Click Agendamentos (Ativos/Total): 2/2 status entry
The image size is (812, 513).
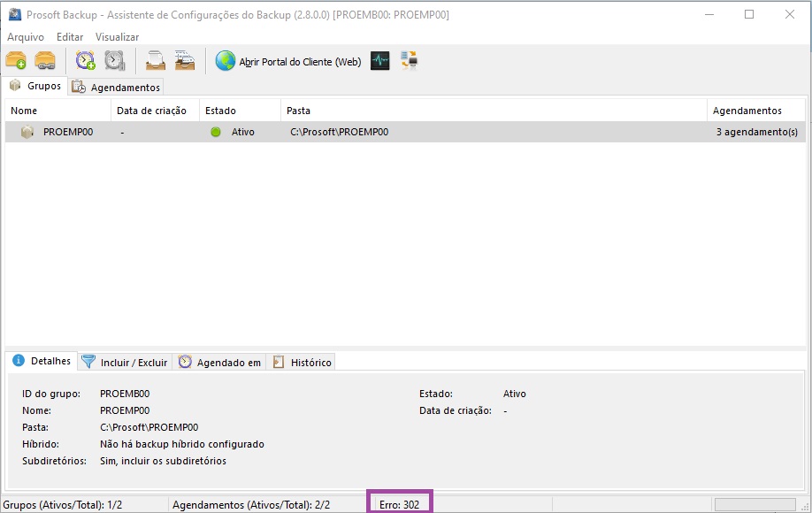pos(251,505)
